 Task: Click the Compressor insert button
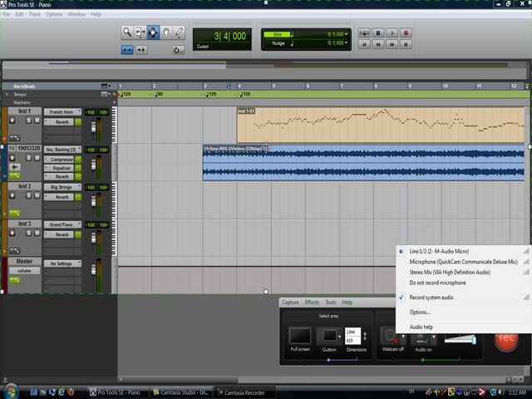pos(62,159)
